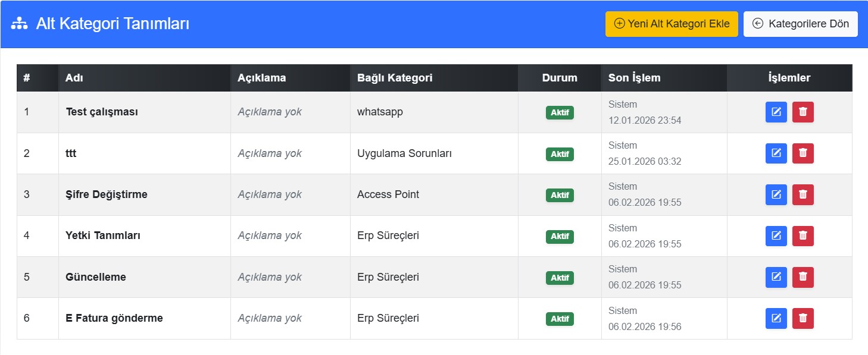Delete the 'Güncelleme' subcategory
The height and width of the screenshot is (355, 868).
pyautogui.click(x=803, y=277)
